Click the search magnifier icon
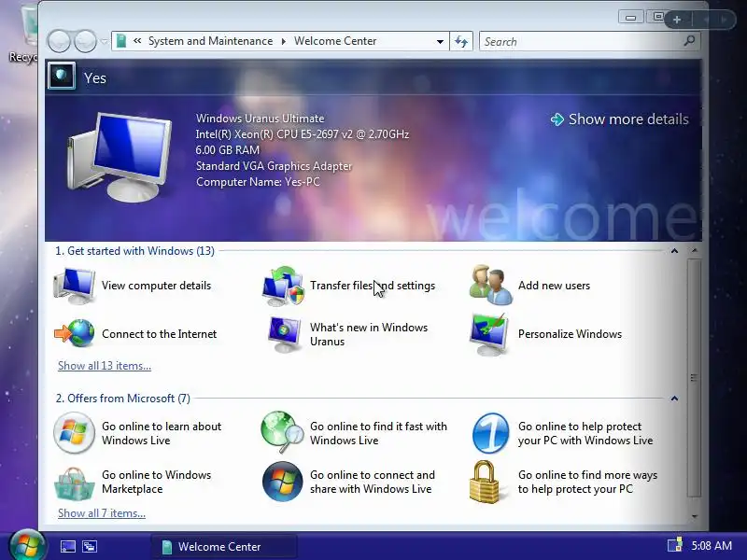This screenshot has height=560, width=747. click(689, 41)
